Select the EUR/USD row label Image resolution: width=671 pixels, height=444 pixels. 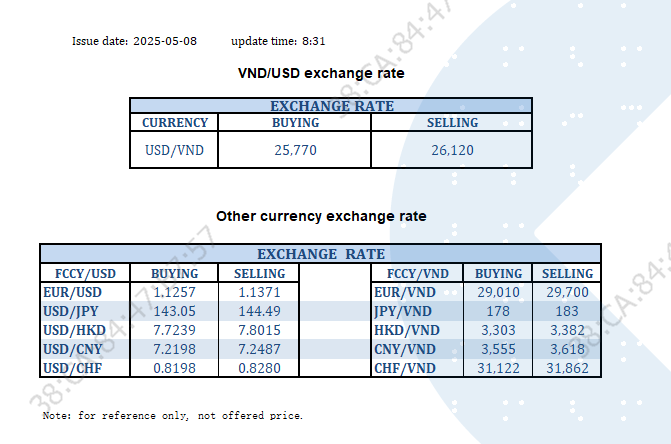click(x=72, y=292)
